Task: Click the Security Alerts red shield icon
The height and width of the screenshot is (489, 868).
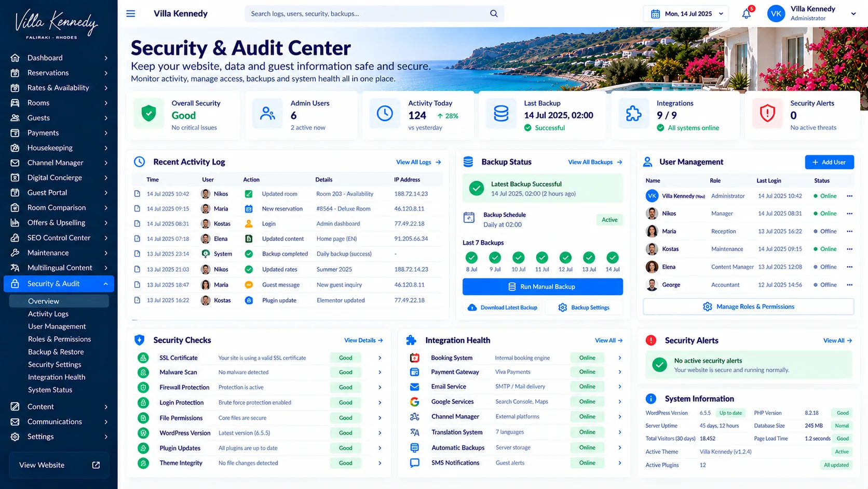Action: (767, 113)
